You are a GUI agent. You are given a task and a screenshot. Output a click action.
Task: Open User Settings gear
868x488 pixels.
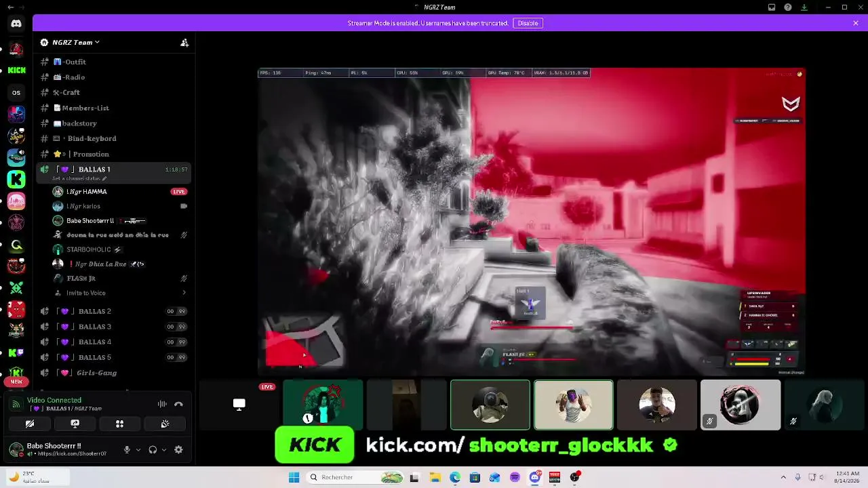tap(178, 449)
